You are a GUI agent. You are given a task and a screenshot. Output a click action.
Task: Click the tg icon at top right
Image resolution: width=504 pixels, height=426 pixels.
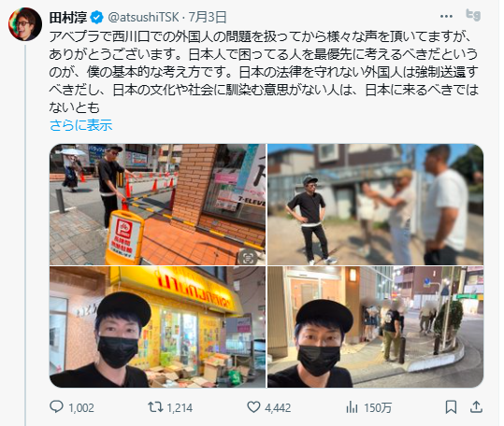473,15
